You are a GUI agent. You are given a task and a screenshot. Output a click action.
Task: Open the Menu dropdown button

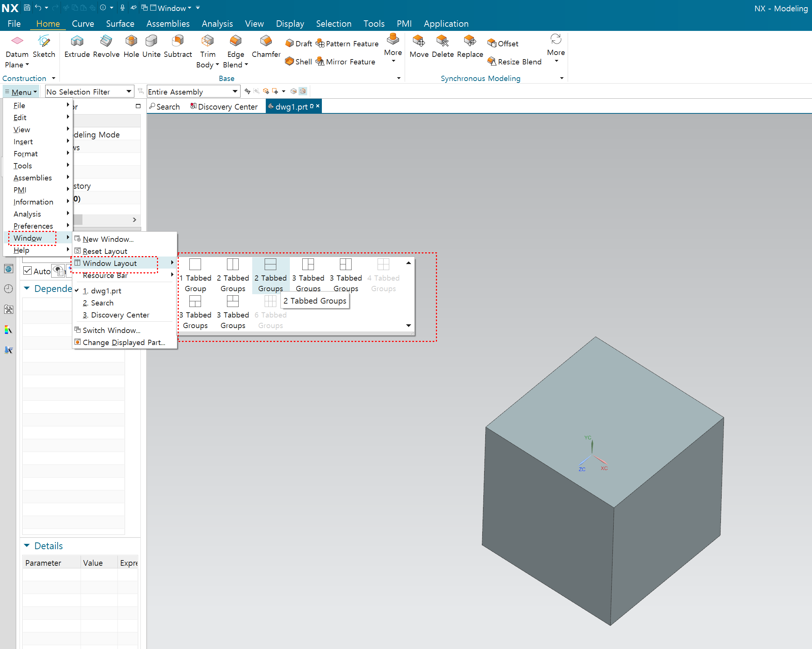point(21,92)
